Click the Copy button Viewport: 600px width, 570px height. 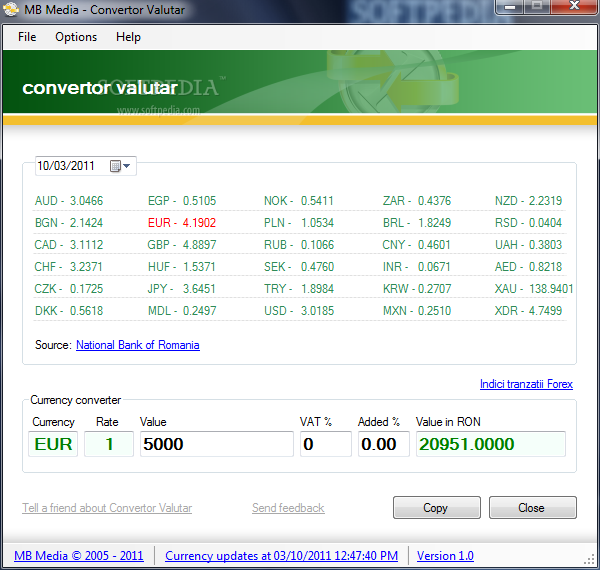437,508
